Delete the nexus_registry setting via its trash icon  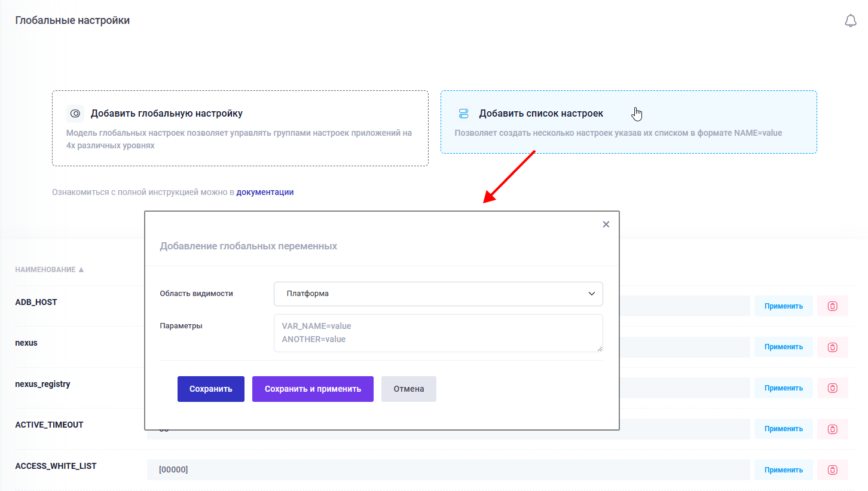tap(832, 388)
